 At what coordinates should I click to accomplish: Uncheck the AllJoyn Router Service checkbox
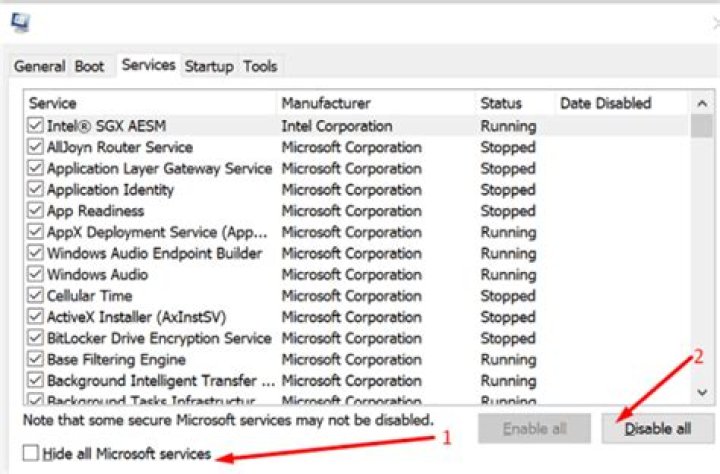pos(36,148)
